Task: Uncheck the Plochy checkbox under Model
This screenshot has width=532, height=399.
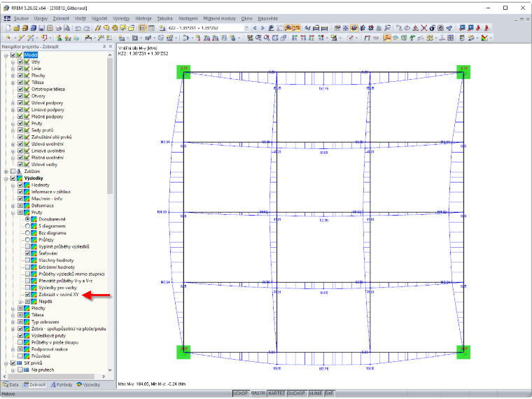Action: tap(20, 76)
